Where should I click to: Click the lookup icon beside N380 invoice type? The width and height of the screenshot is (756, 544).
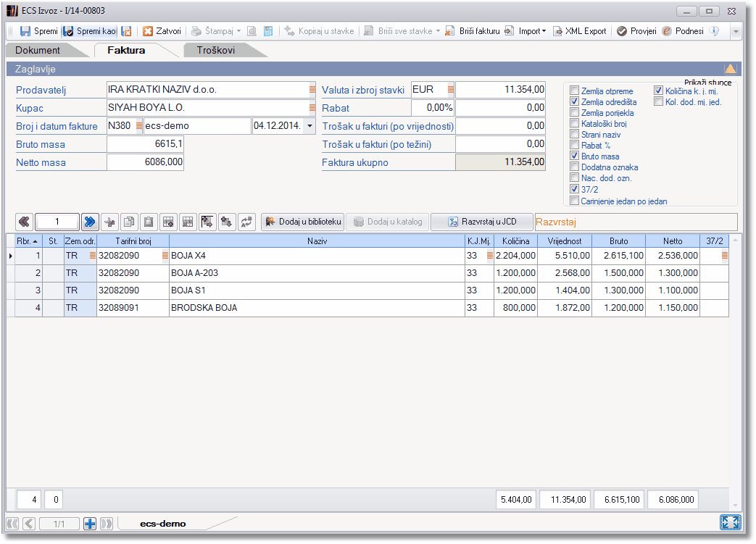139,126
